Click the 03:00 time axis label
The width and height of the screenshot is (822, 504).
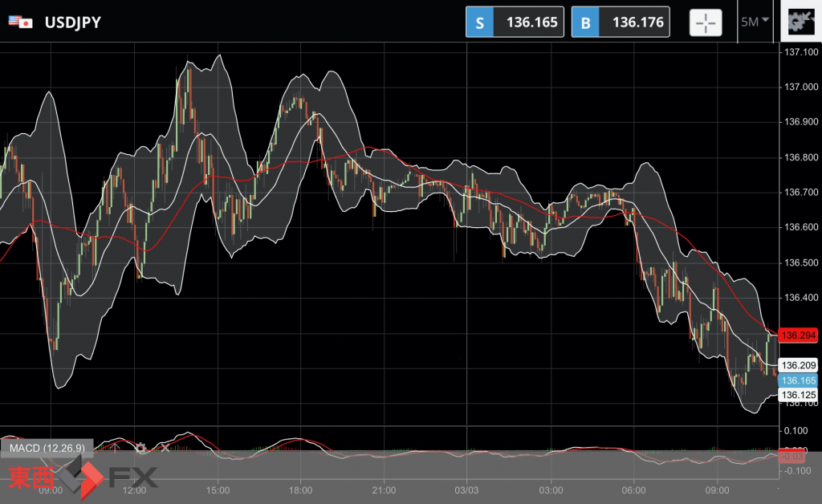coord(551,490)
